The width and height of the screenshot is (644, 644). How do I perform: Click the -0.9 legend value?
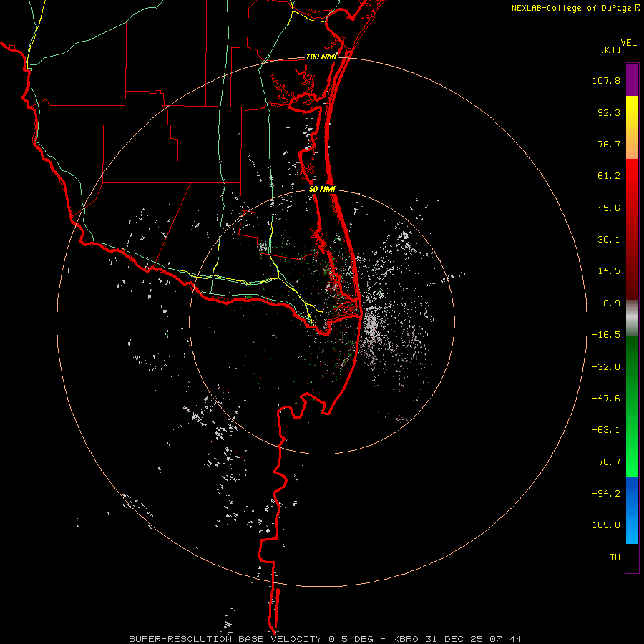click(609, 303)
